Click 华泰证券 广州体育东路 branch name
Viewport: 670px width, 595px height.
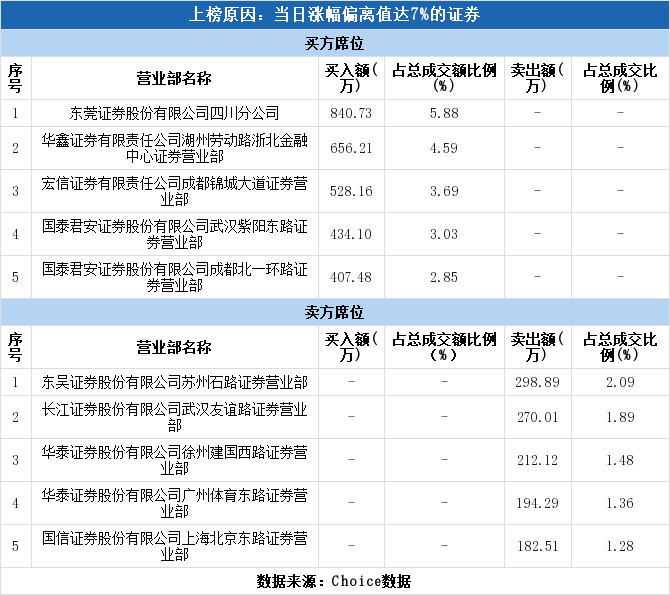pos(174,503)
